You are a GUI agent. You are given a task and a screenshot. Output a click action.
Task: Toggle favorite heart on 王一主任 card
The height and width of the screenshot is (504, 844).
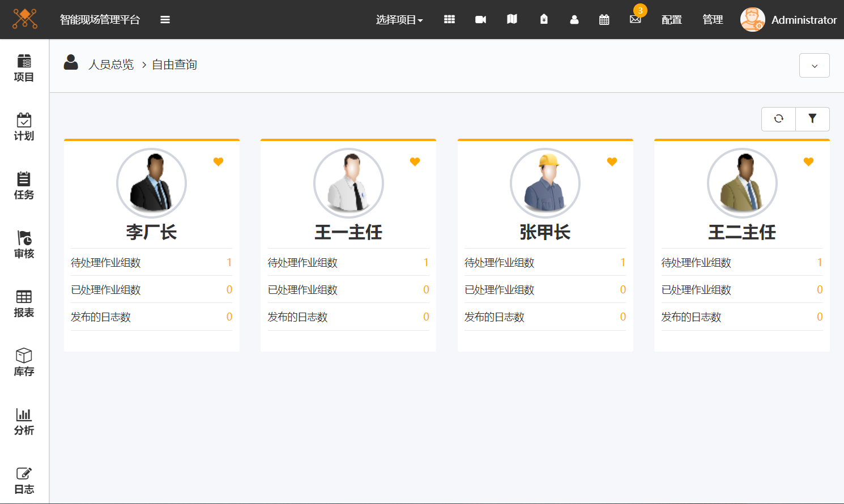point(415,162)
